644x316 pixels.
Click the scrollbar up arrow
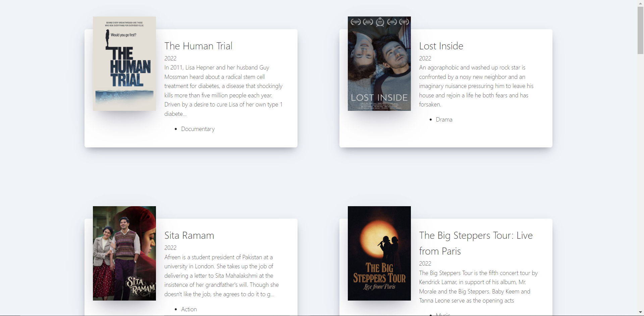pos(640,3)
